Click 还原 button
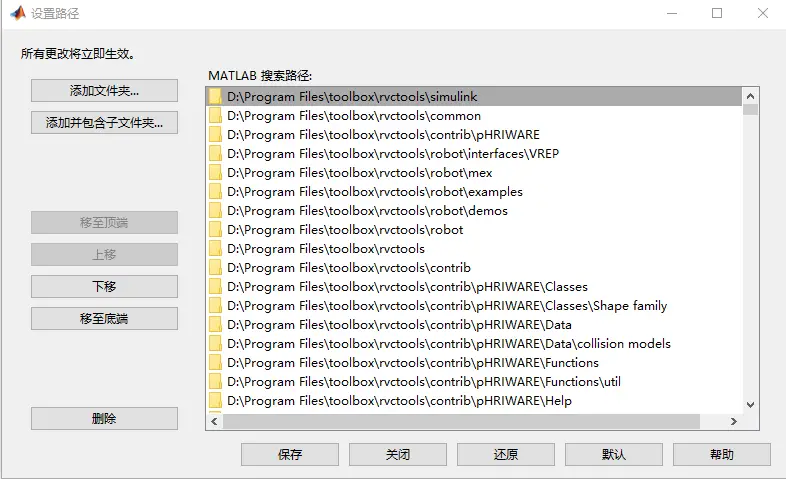The image size is (786, 479). pos(506,454)
